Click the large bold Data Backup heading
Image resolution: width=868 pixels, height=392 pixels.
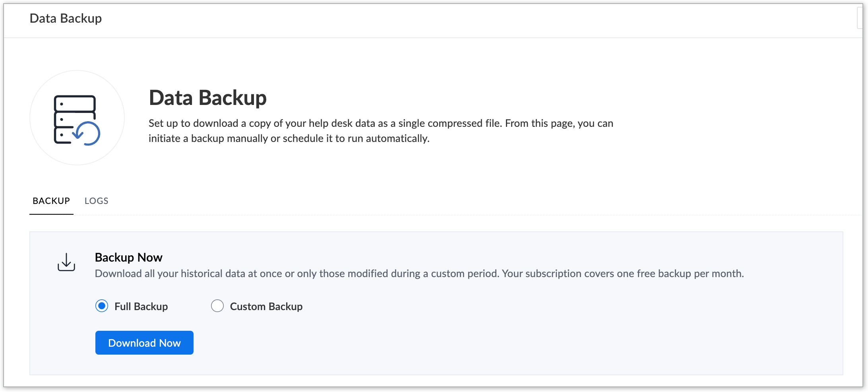point(207,98)
